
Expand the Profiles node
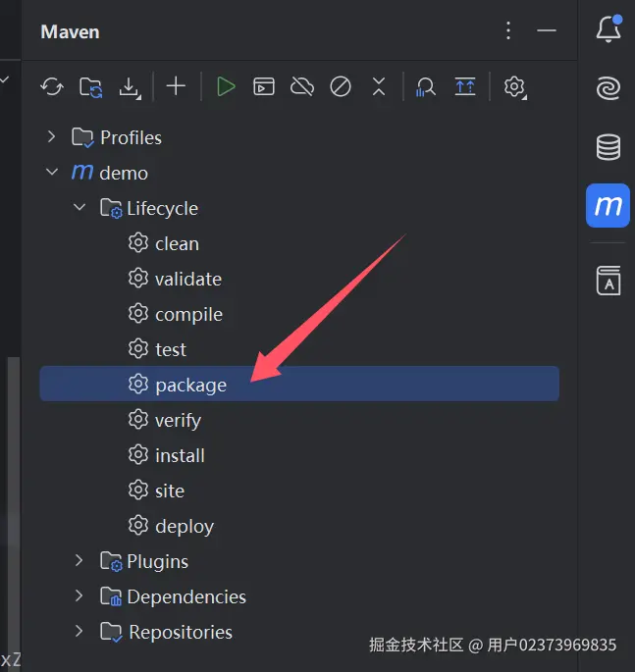pos(51,137)
